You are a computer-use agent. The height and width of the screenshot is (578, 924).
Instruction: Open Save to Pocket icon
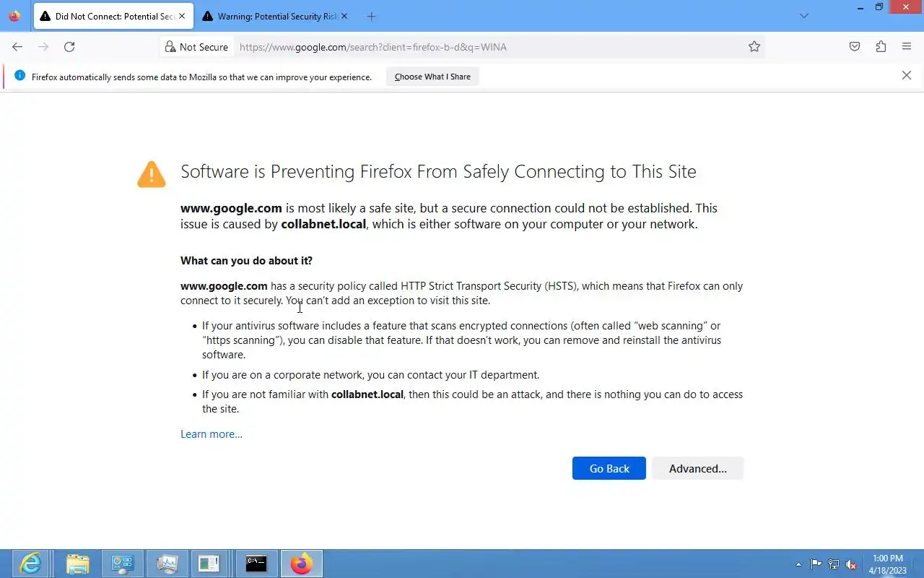tap(855, 47)
